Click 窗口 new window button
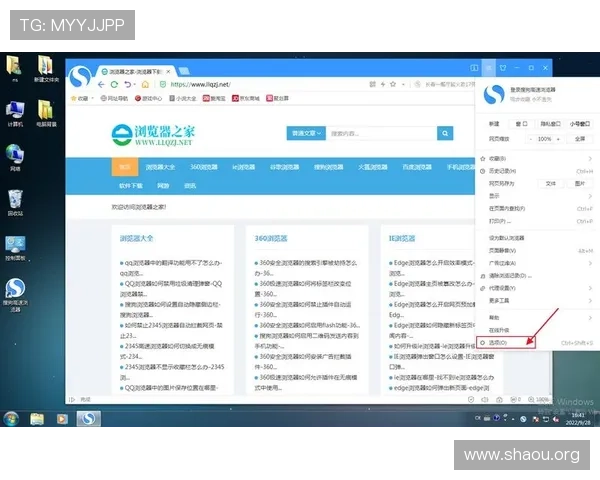Image resolution: width=600 pixels, height=480 pixels. [x=521, y=124]
